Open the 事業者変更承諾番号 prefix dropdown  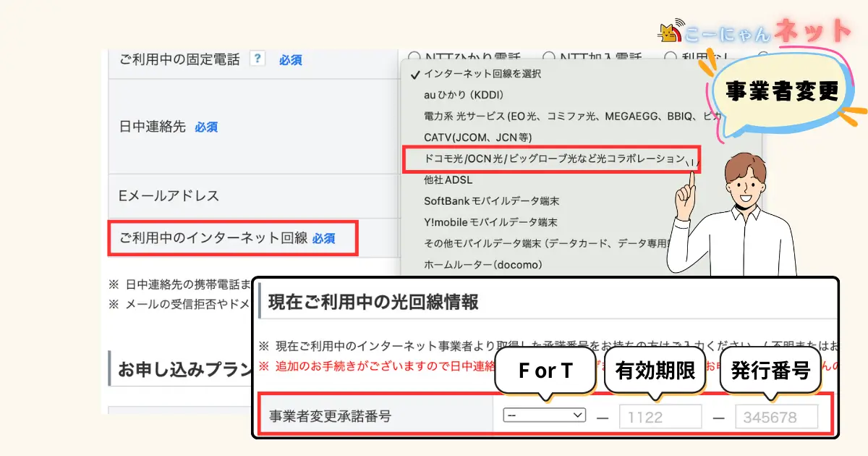tap(544, 415)
